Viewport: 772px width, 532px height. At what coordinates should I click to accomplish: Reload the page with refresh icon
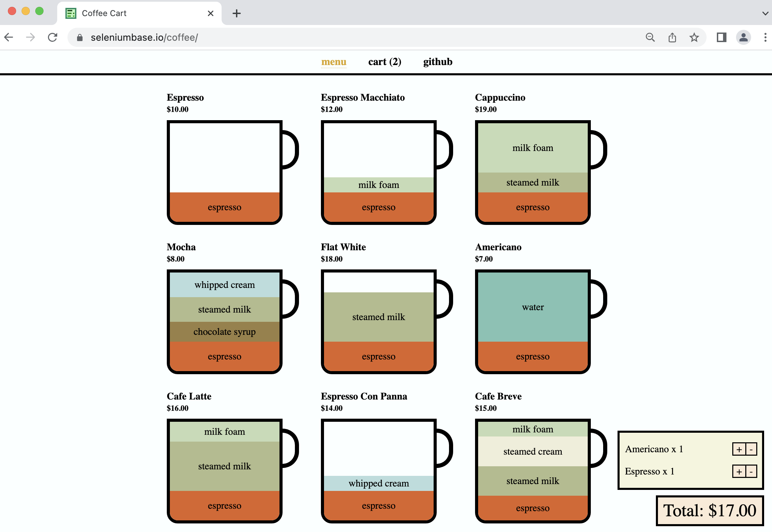coord(52,37)
